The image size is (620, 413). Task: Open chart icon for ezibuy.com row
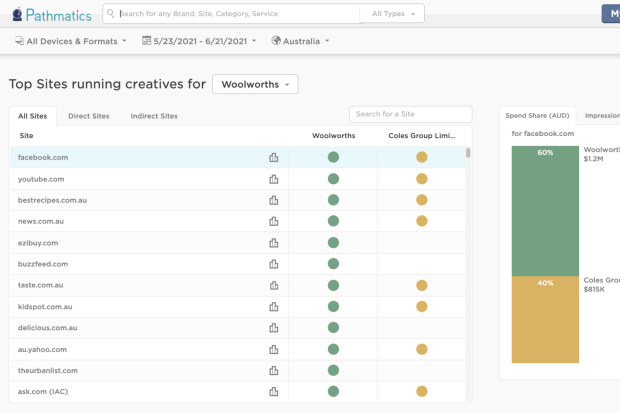(274, 243)
